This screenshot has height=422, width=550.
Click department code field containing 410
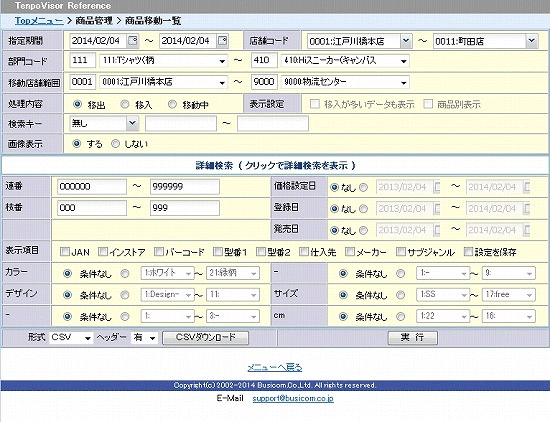coord(264,61)
